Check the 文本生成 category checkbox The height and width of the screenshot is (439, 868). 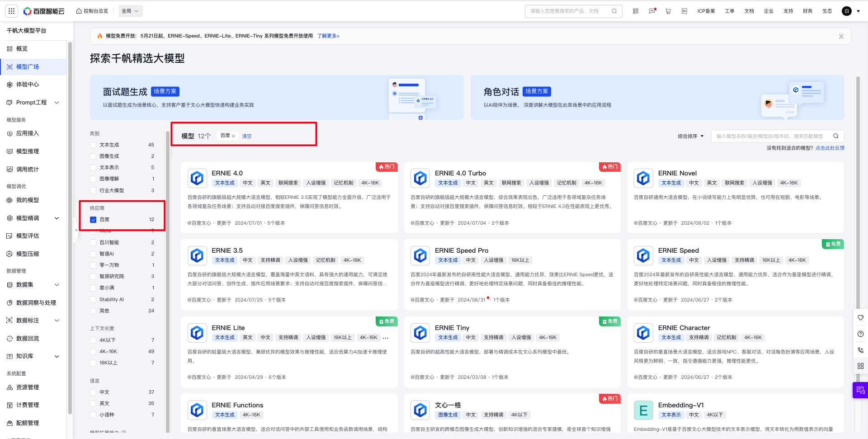tap(93, 145)
